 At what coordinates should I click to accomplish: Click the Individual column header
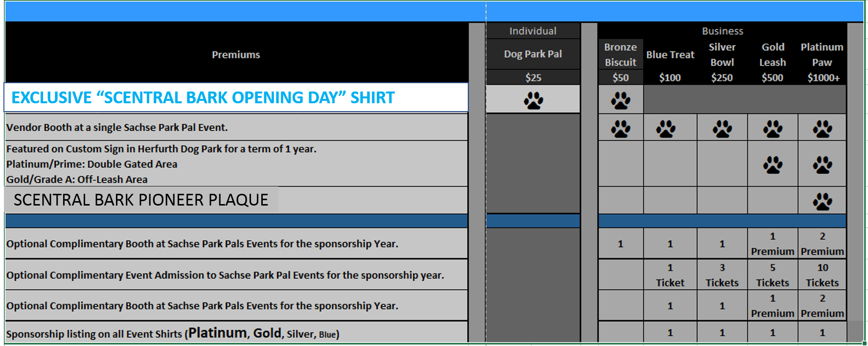tap(533, 31)
